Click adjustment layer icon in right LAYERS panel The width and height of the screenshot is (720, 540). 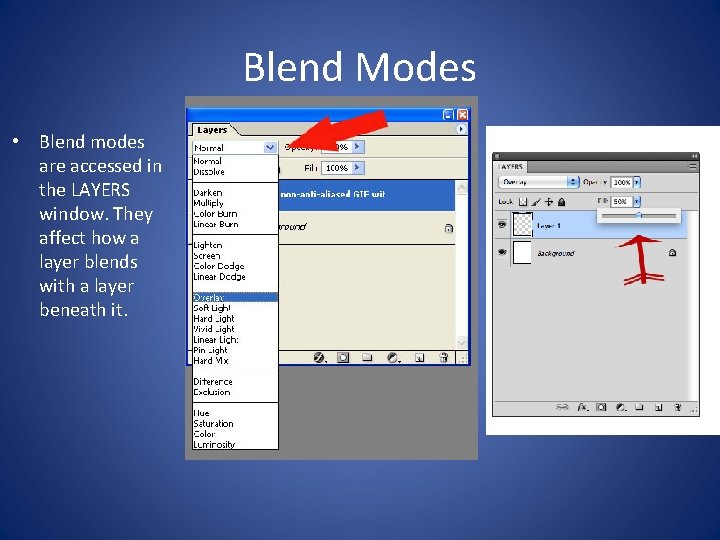620,407
